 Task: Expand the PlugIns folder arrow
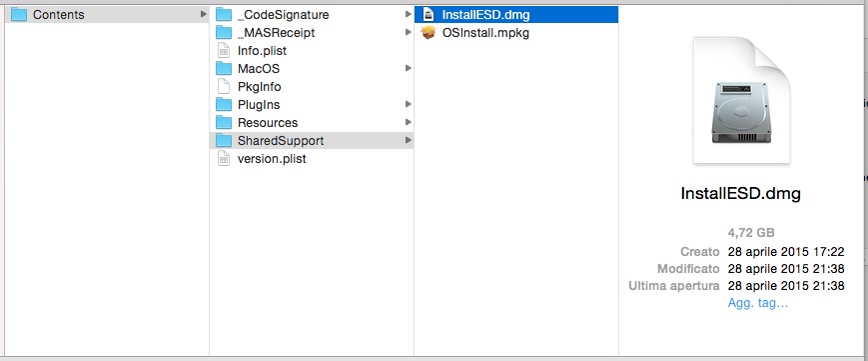408,104
